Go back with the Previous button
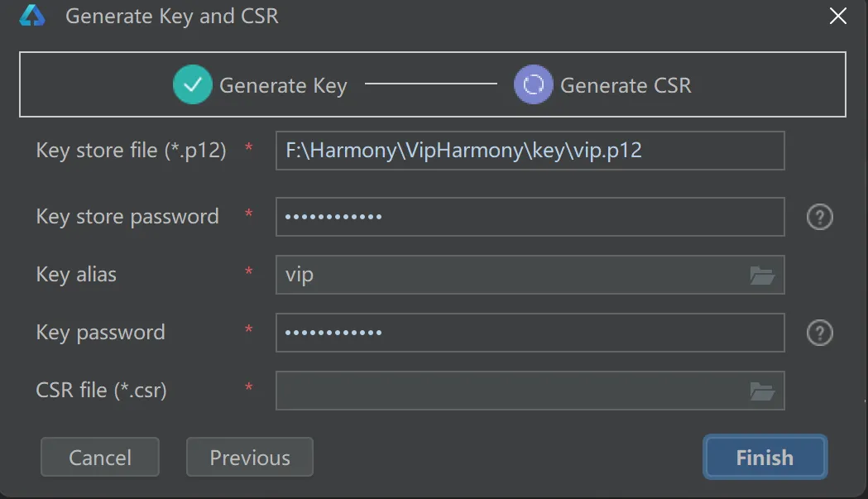Screen dimensions: 868x499 250,457
